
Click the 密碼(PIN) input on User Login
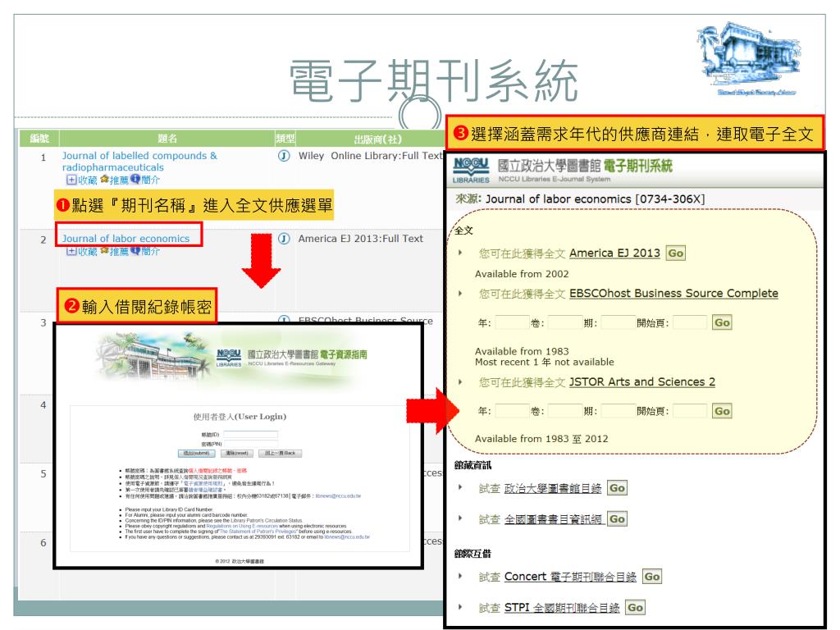(x=250, y=444)
